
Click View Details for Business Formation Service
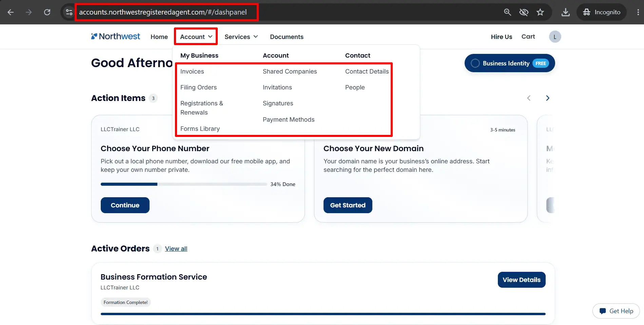pos(521,280)
